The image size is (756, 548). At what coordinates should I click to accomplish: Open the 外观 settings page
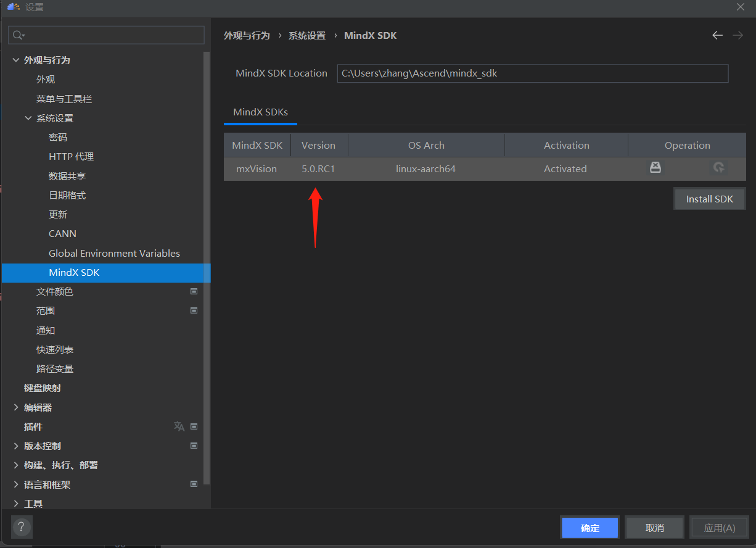pyautogui.click(x=46, y=79)
